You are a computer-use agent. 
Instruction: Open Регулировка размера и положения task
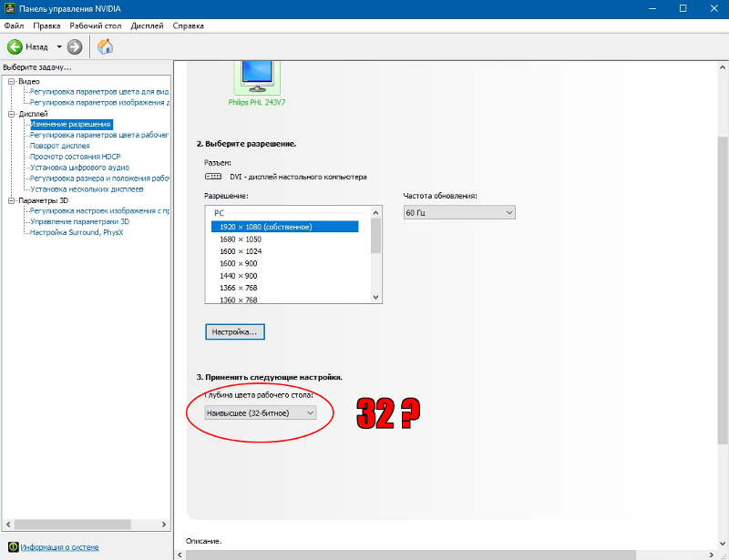tap(99, 178)
